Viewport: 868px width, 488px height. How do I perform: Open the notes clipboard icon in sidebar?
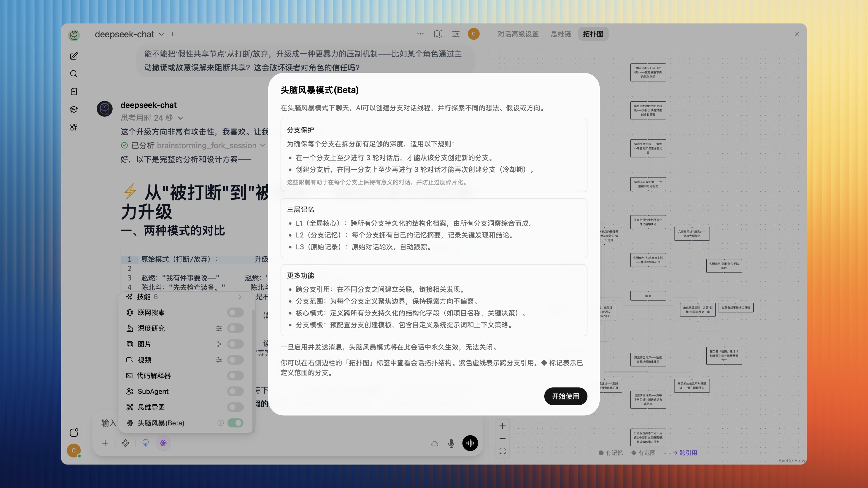[x=74, y=91]
